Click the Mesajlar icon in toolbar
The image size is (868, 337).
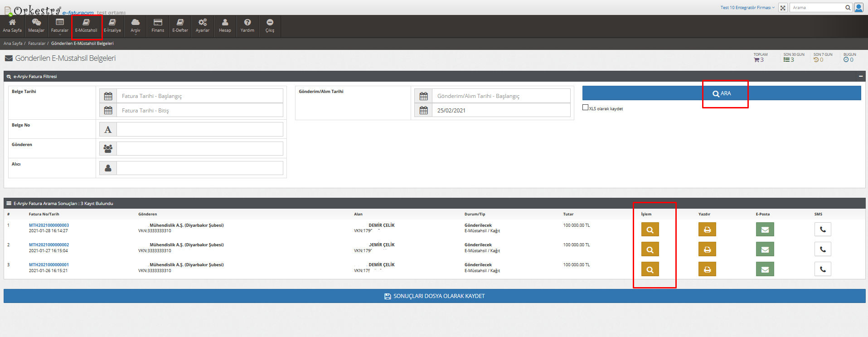(36, 25)
